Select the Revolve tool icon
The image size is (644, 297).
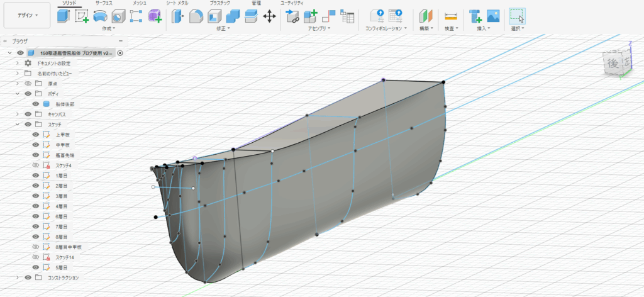[x=100, y=16]
